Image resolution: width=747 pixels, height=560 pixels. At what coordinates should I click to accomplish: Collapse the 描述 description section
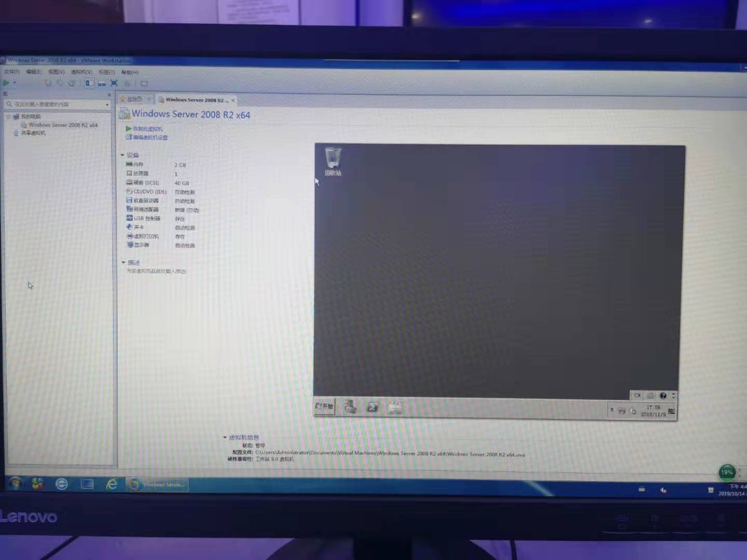pyautogui.click(x=123, y=262)
